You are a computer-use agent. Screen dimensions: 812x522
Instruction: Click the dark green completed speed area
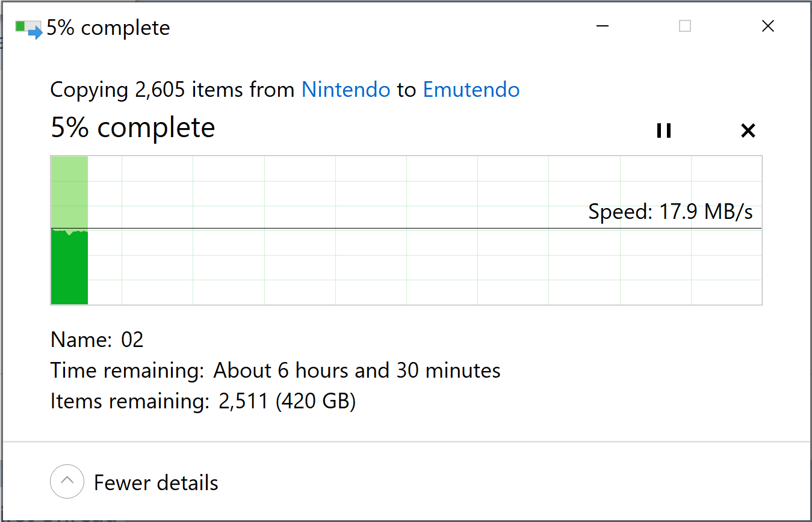coord(70,268)
